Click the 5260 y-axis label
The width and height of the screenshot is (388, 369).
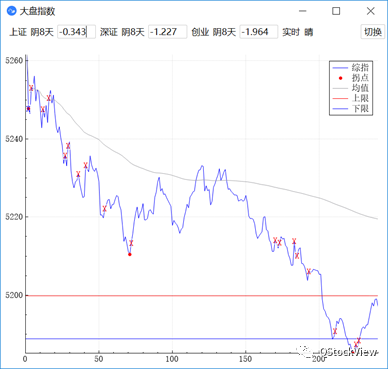[14, 61]
